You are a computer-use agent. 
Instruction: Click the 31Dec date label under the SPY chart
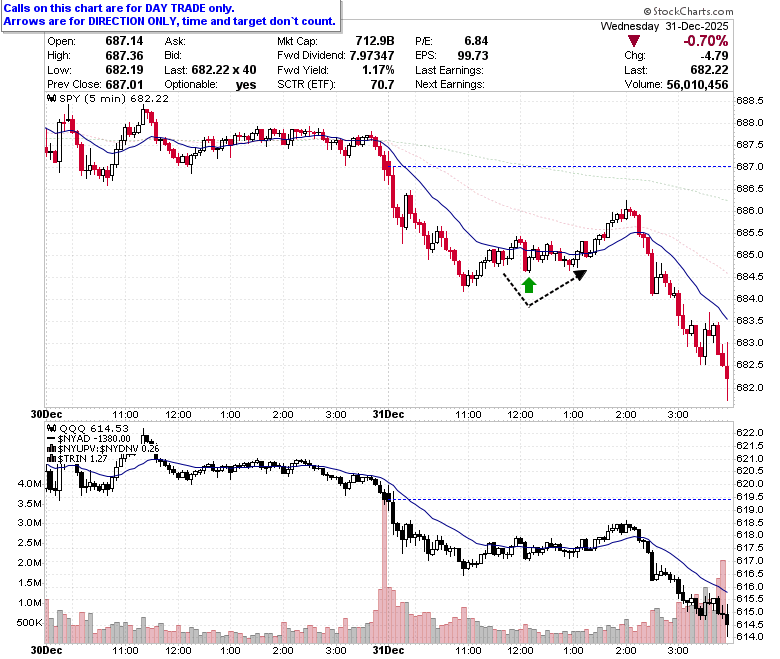click(388, 414)
